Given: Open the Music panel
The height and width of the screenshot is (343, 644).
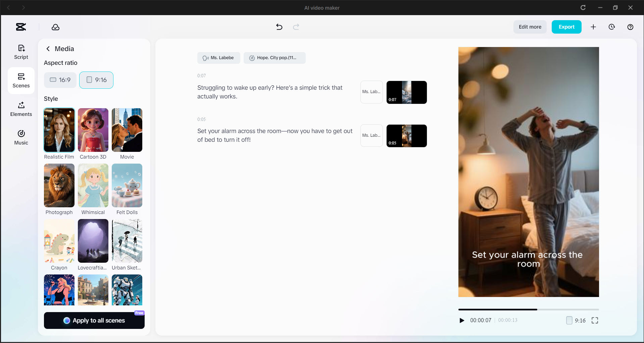Looking at the screenshot, I should pos(21,137).
